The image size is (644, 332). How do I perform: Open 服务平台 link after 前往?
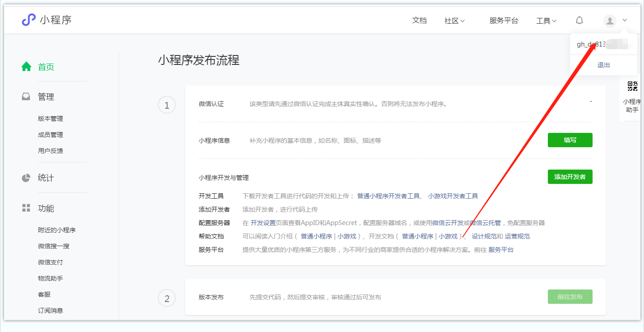tap(501, 250)
